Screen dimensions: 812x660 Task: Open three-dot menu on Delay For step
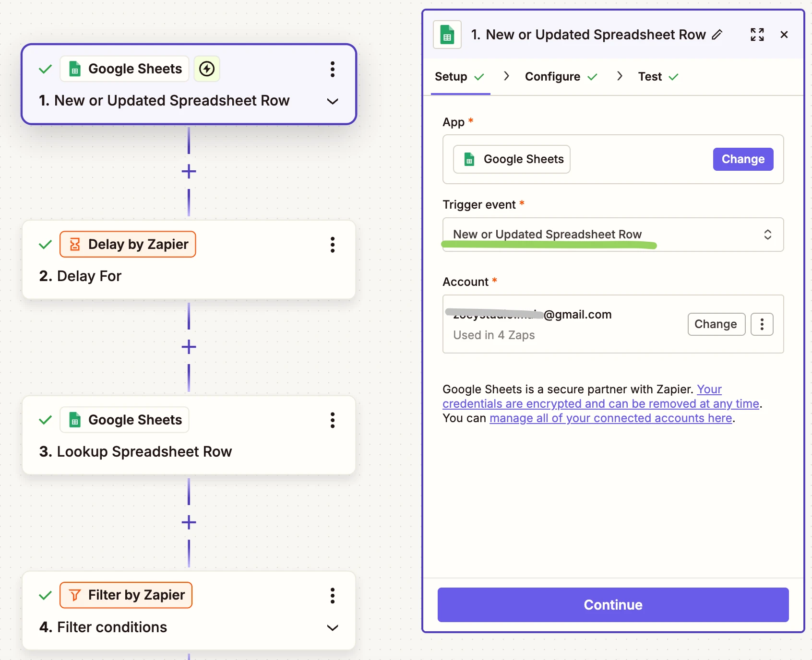click(x=332, y=245)
